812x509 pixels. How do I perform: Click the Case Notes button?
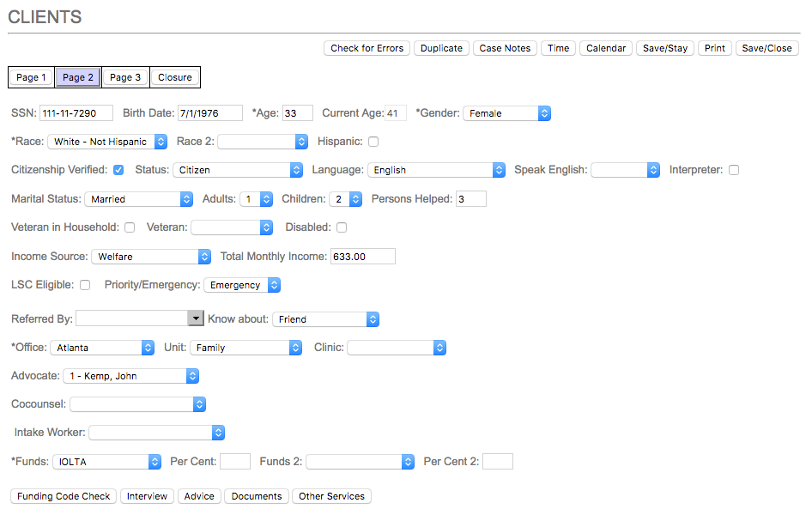[x=505, y=48]
